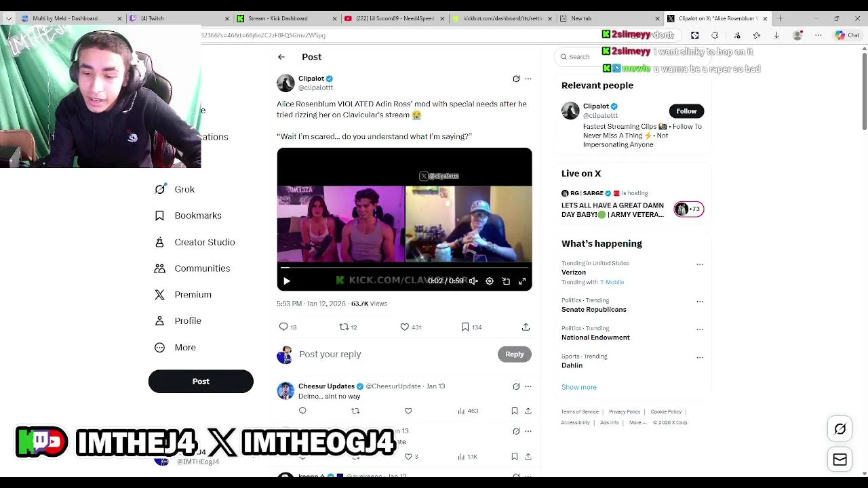868x488 pixels.
Task: Open post view count 63.7K Views
Action: point(369,304)
